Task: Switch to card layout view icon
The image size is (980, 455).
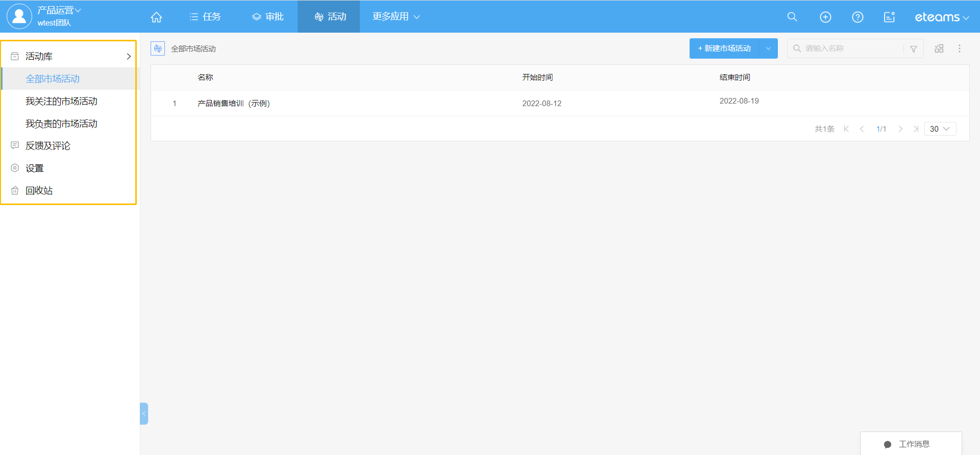Action: pos(939,48)
